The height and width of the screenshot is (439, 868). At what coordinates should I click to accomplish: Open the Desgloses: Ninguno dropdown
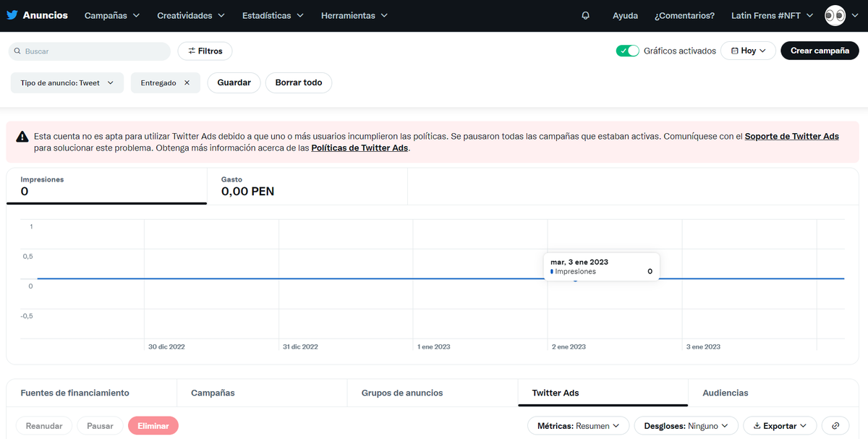[x=686, y=426]
